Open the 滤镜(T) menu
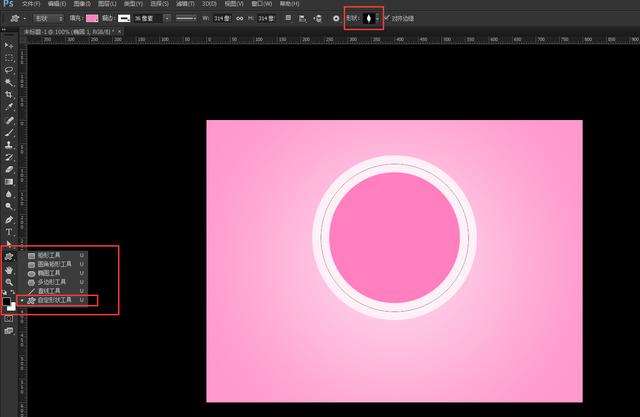The height and width of the screenshot is (417, 640). [x=185, y=4]
